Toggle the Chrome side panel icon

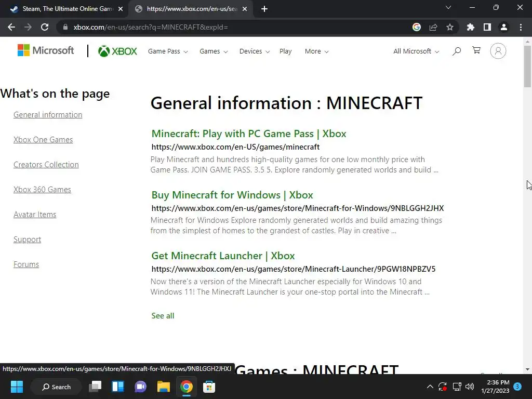point(487,27)
